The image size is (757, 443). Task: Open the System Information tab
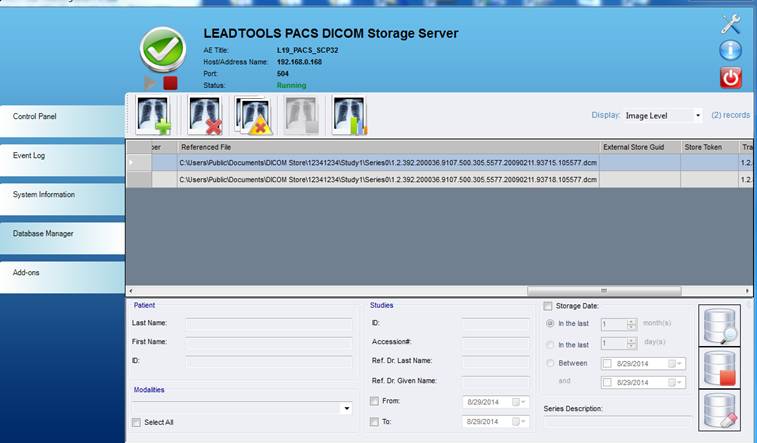point(62,199)
